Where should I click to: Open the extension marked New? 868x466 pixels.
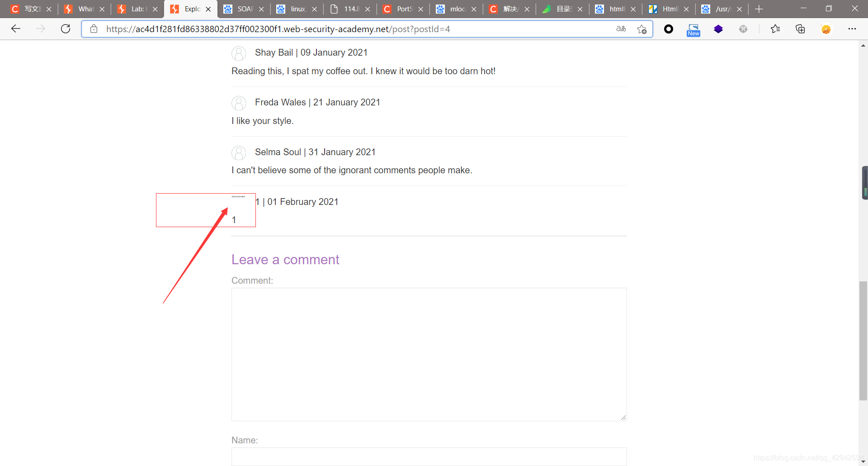[x=693, y=30]
